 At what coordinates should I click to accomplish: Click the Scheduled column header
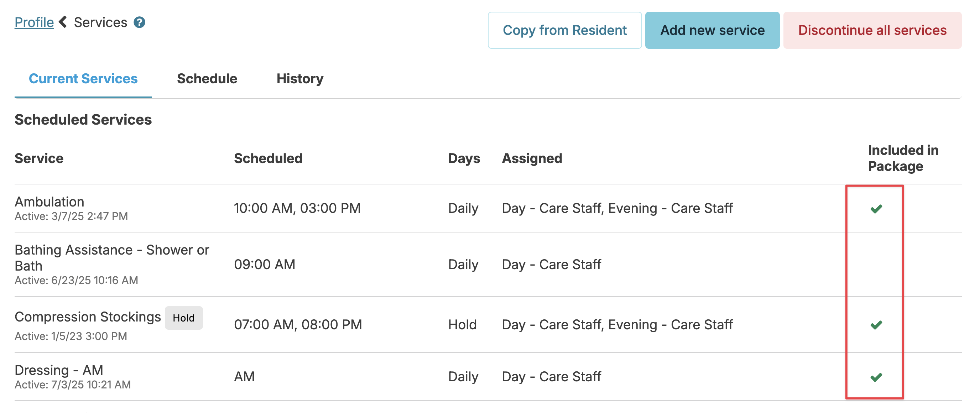(268, 158)
